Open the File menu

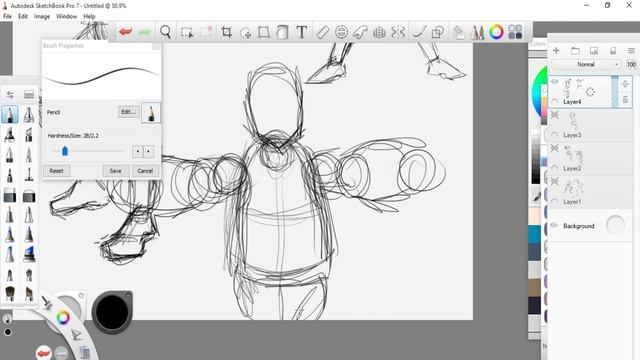pyautogui.click(x=7, y=16)
